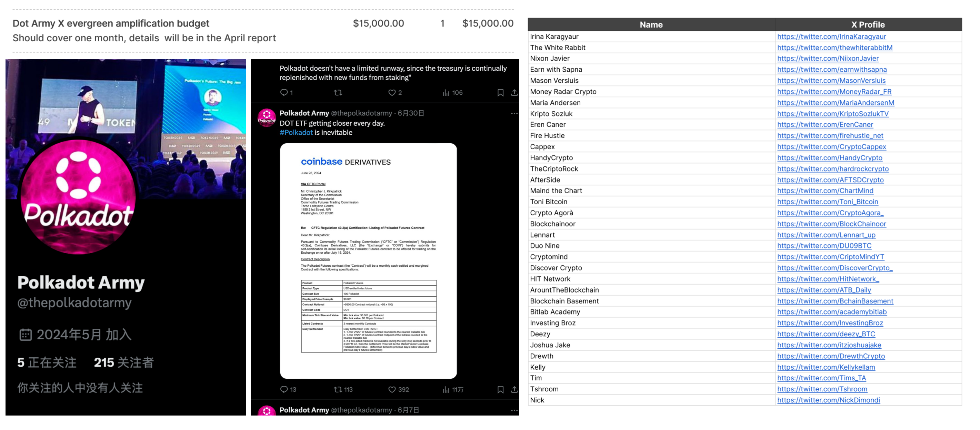Open the MoneyRadar_FR profile link

pos(834,92)
